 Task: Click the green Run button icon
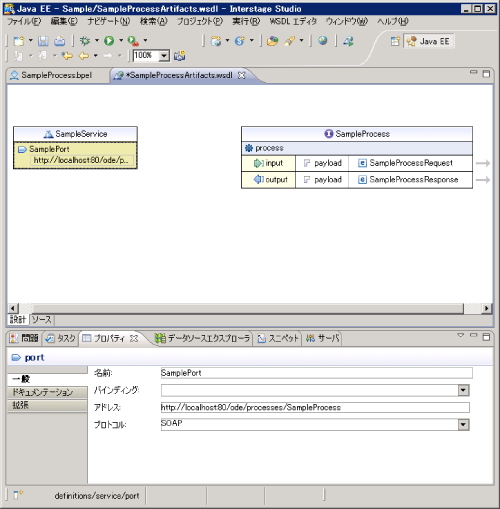pyautogui.click(x=109, y=41)
